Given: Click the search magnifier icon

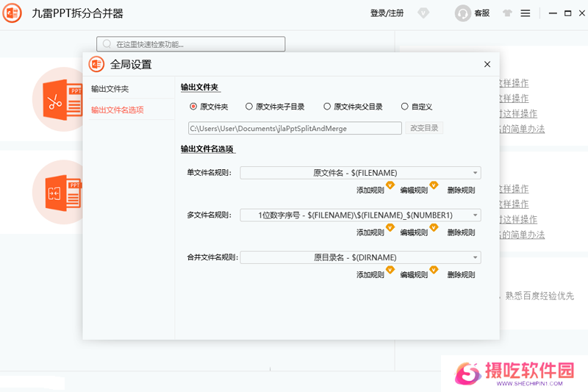Looking at the screenshot, I should 109,44.
